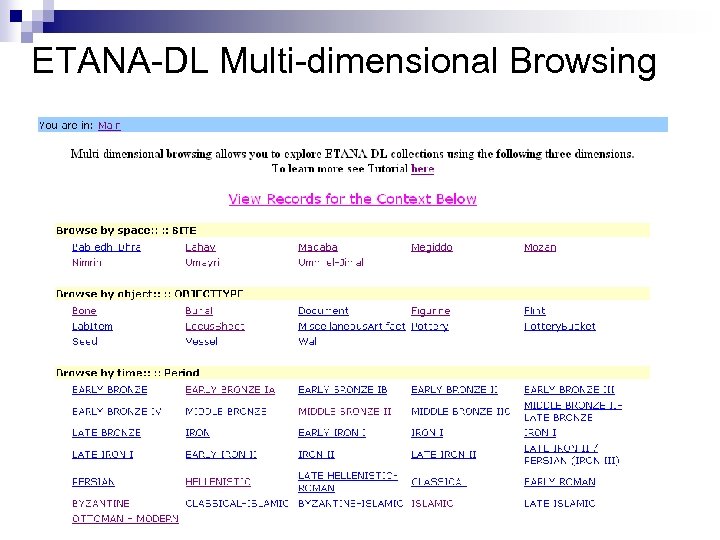
Task: Browse the Mozan site link
Action: click(x=540, y=248)
